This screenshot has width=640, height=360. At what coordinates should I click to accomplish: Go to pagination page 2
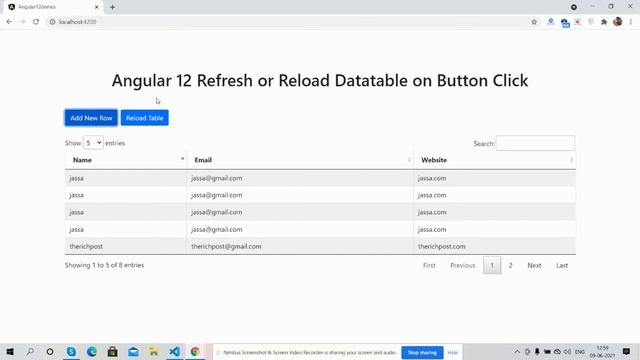(x=510, y=265)
